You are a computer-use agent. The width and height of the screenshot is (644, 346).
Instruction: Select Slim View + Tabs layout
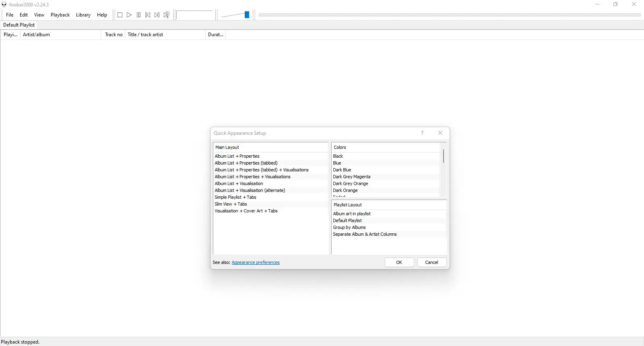pos(270,204)
